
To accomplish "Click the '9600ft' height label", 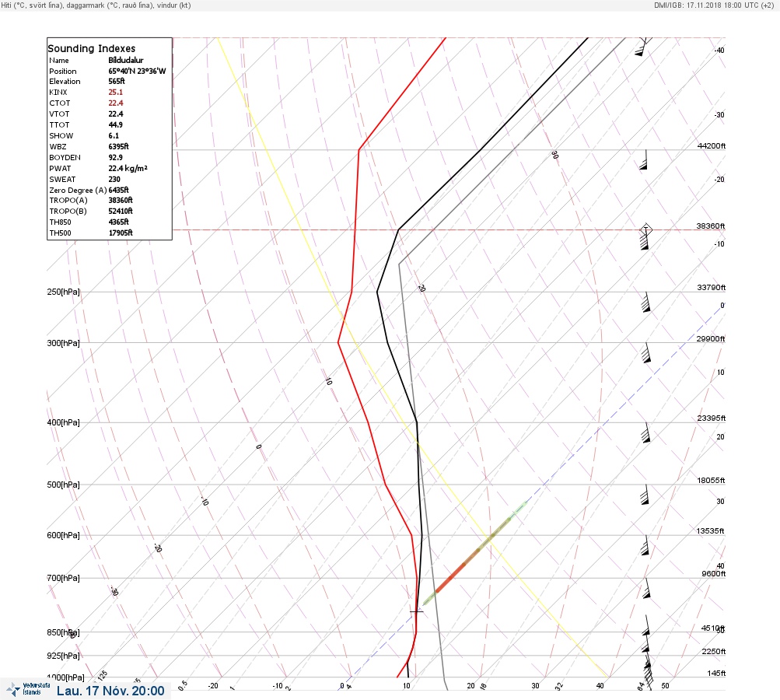I will (713, 574).
